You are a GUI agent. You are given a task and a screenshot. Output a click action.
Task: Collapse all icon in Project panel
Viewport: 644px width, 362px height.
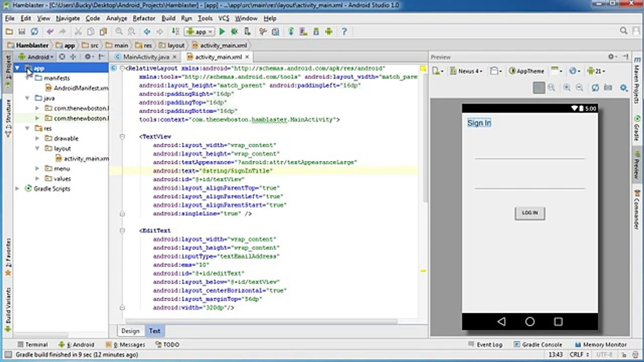coord(73,57)
